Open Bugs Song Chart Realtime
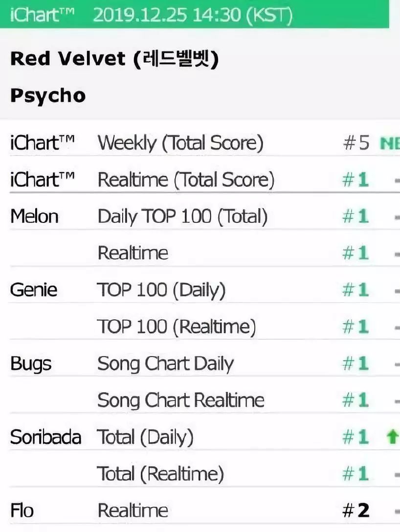 tap(181, 400)
